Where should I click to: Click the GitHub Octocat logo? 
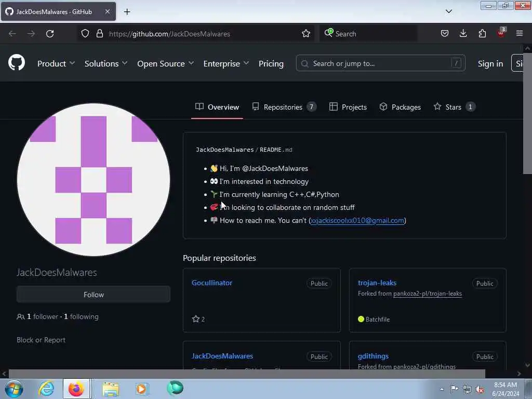[16, 63]
